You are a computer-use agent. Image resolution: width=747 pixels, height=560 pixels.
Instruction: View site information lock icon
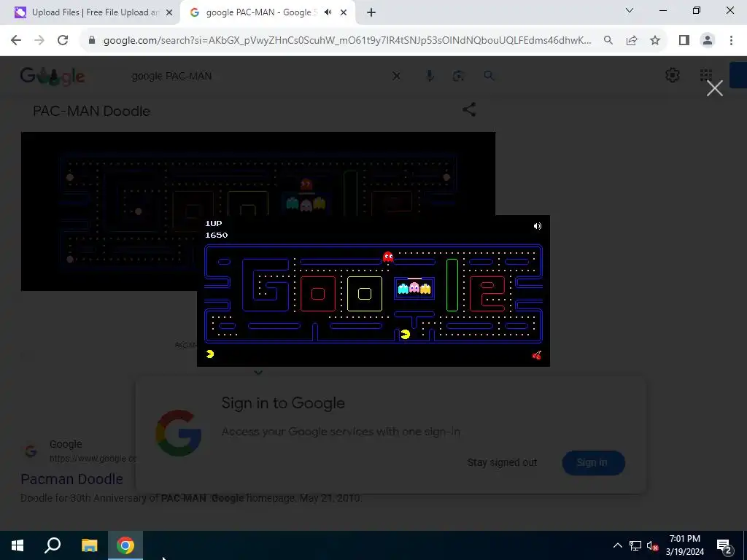click(92, 40)
